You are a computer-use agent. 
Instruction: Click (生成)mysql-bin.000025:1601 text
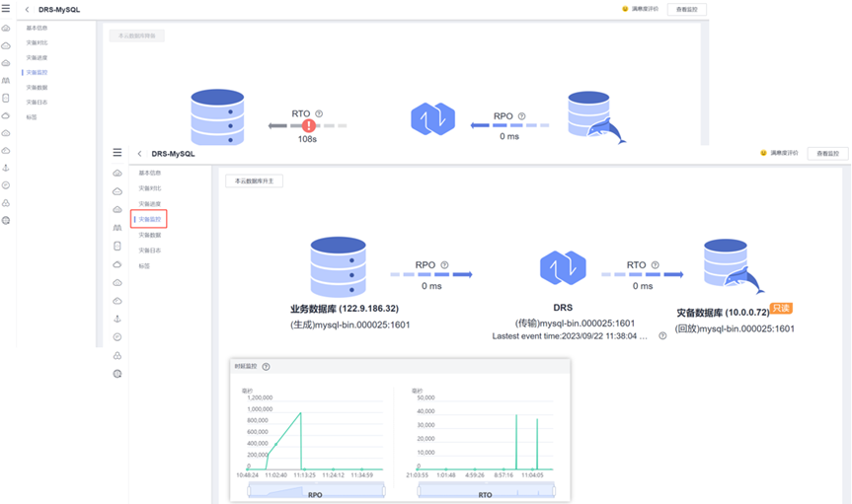(x=349, y=324)
